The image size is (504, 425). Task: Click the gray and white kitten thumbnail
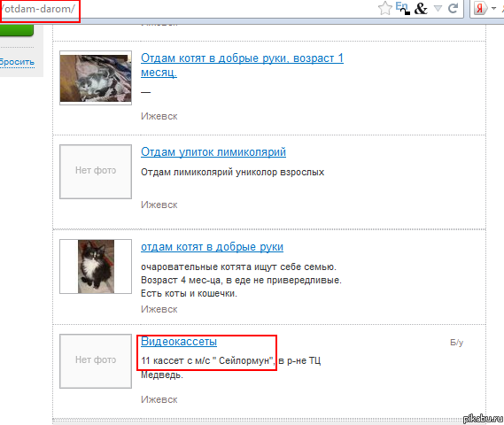(96, 78)
